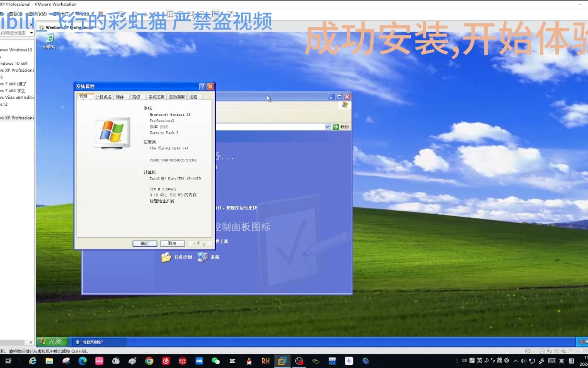Select the Windows 7 x64 (废了 VM
588x368 pixels.
pyautogui.click(x=13, y=84)
